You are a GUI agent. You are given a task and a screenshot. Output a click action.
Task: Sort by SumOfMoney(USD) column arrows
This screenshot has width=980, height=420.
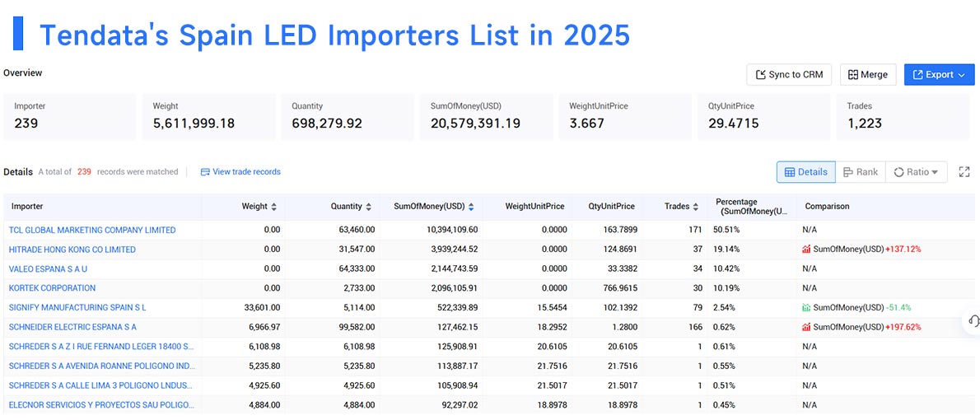click(471, 206)
